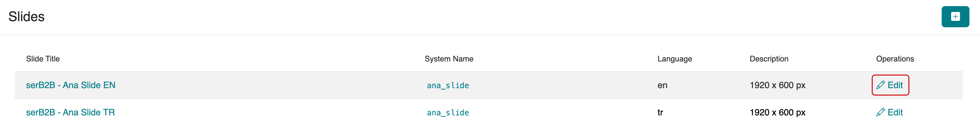Open the serB2B - Ana Slide EN link
The width and height of the screenshot is (980, 124).
[70, 85]
